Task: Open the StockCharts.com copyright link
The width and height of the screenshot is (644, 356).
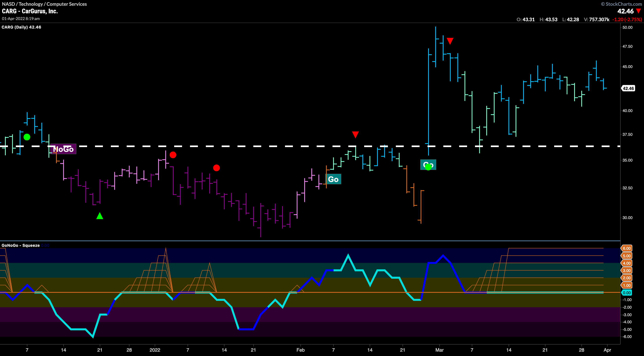Action: pos(621,4)
